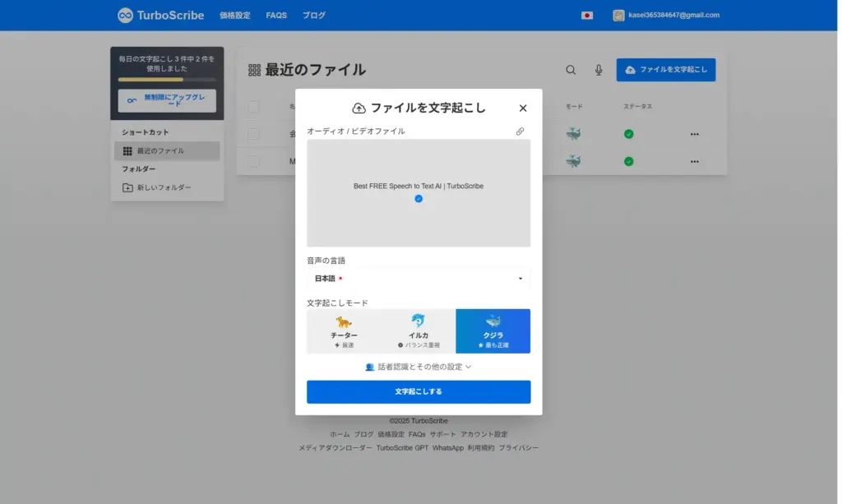Click second row green status checkmark
Viewport: 842px width, 504px height.
628,161
